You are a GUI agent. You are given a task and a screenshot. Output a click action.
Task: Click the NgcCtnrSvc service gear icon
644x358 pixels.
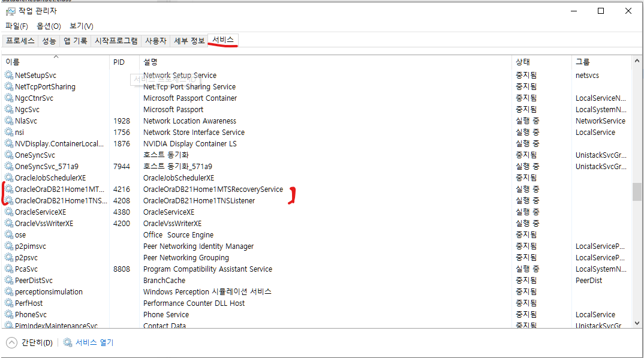(x=9, y=98)
